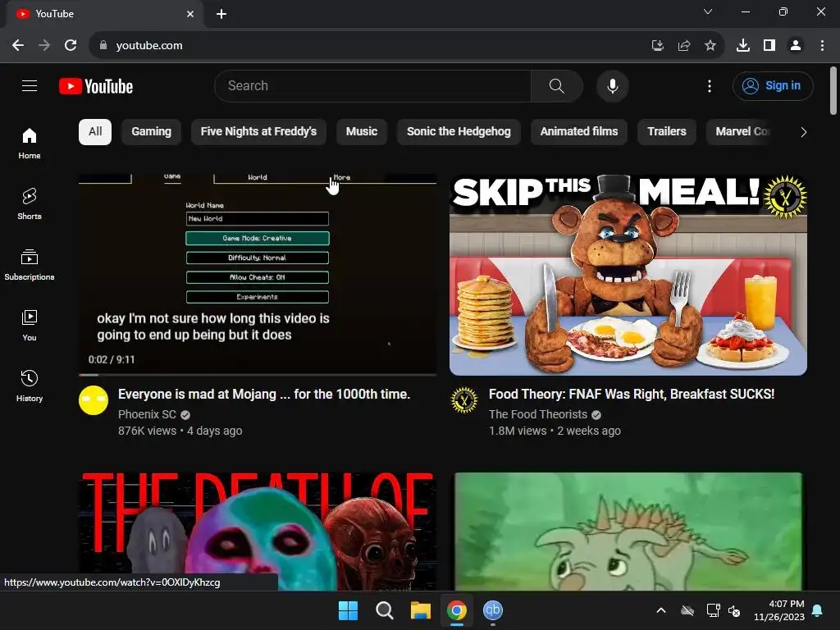Open Chrome profile icon

796,46
